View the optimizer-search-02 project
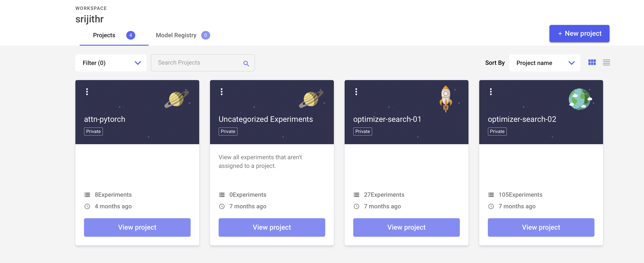This screenshot has width=644, height=263. click(541, 227)
